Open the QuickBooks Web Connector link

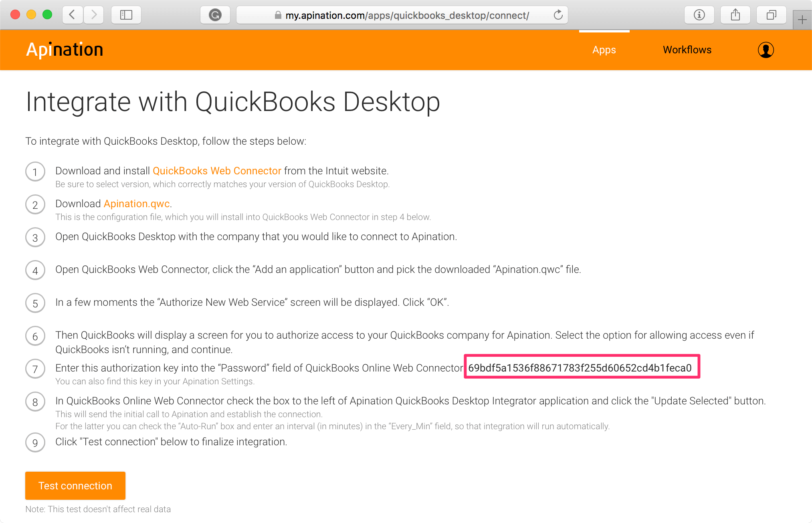coord(217,171)
